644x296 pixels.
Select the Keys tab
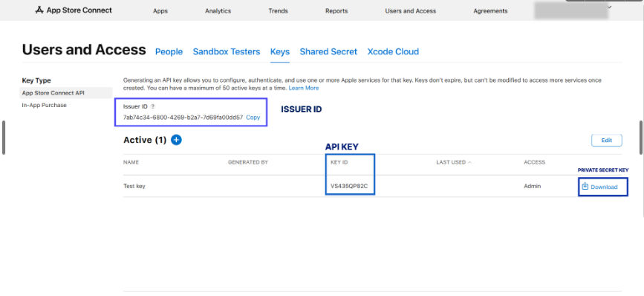[x=280, y=52]
